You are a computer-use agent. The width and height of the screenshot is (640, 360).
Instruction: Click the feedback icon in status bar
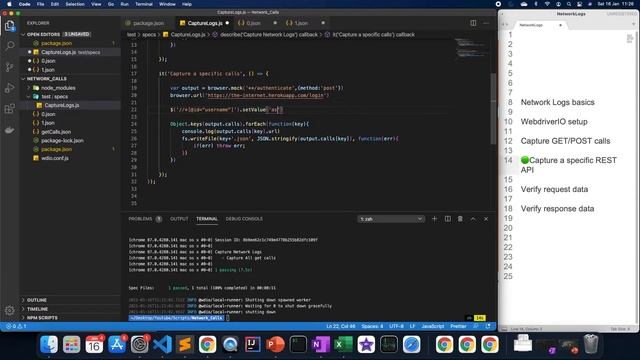click(476, 326)
